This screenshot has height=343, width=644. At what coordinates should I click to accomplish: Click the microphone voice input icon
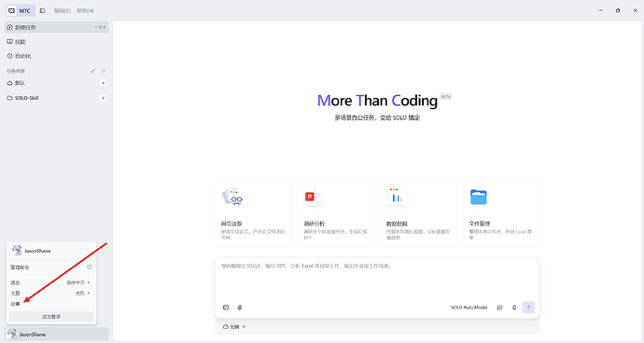click(x=514, y=308)
